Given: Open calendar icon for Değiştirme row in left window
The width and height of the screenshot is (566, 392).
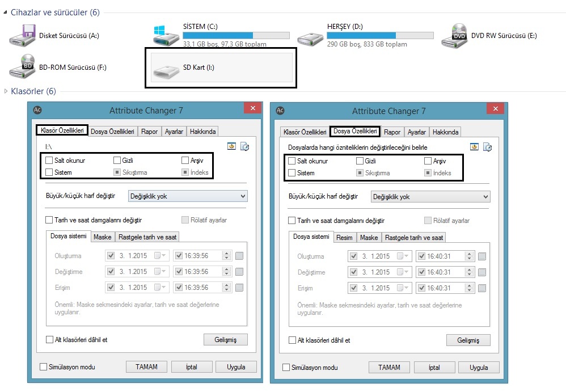Looking at the screenshot, I should [x=239, y=272].
